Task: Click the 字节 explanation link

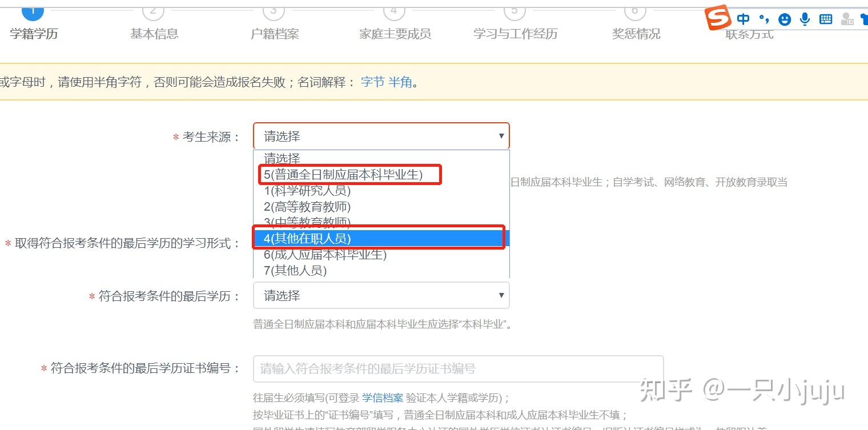Action: [x=372, y=82]
